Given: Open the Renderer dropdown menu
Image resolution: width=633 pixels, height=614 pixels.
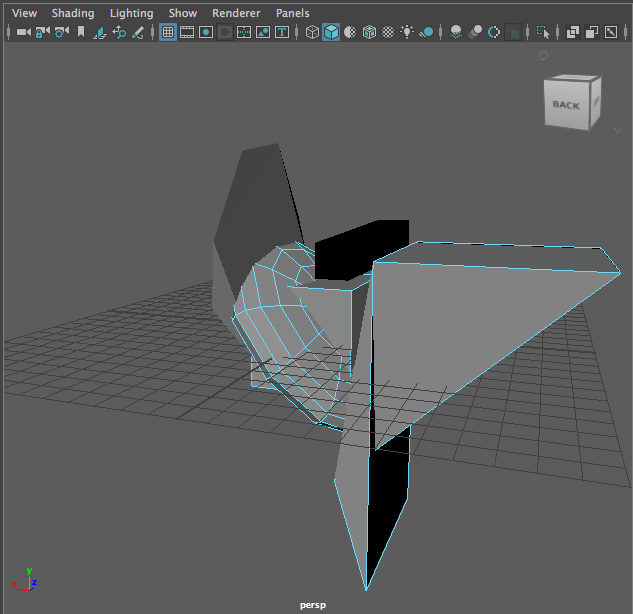Looking at the screenshot, I should click(236, 13).
